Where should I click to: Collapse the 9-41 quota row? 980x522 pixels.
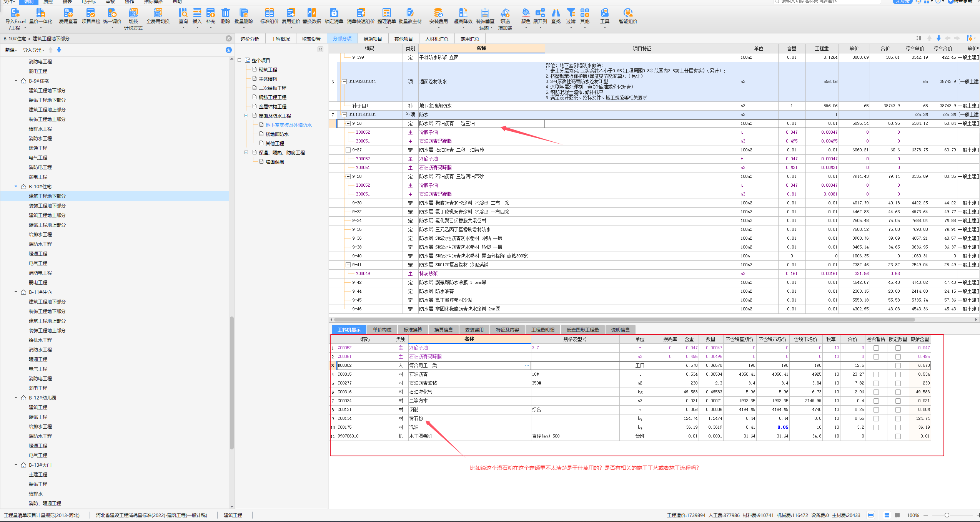click(x=348, y=265)
